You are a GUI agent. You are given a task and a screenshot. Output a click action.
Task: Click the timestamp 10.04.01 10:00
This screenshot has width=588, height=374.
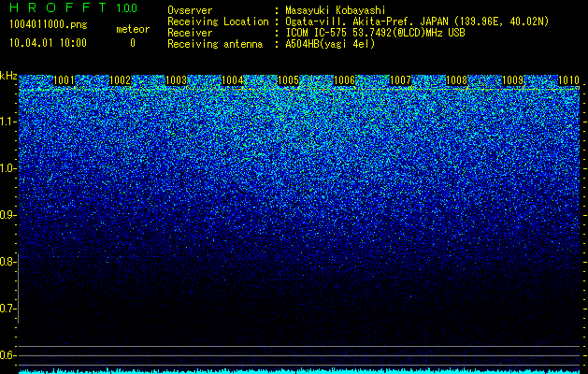click(x=48, y=43)
